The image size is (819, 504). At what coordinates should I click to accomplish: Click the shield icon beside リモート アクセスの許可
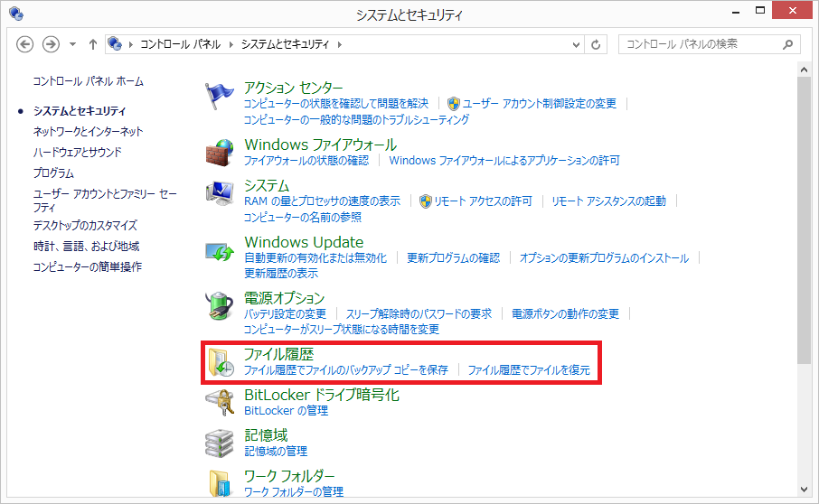click(426, 201)
